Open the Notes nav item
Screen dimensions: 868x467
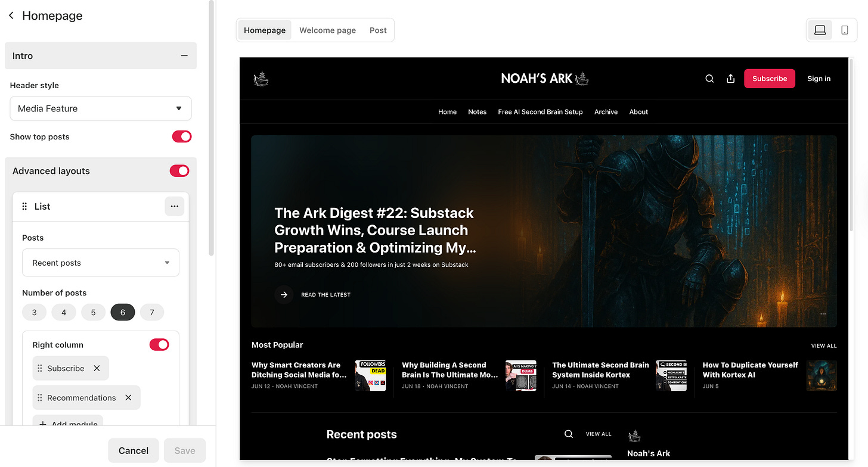477,112
